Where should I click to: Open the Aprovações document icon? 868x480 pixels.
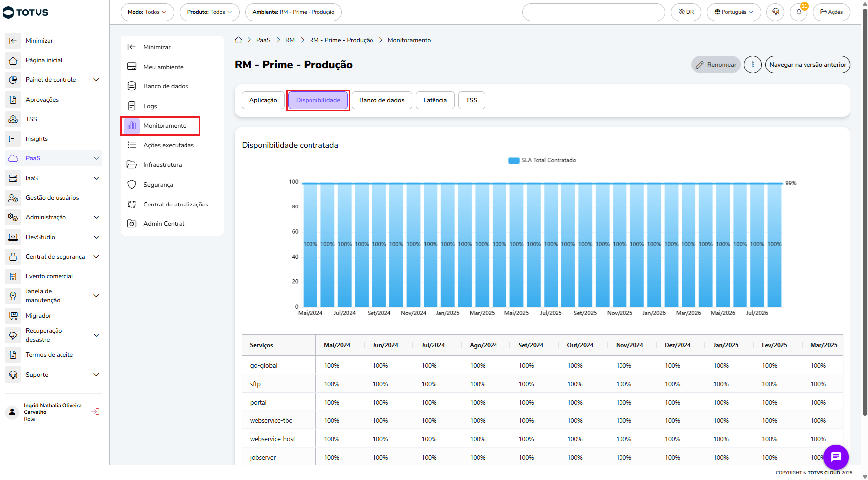13,100
